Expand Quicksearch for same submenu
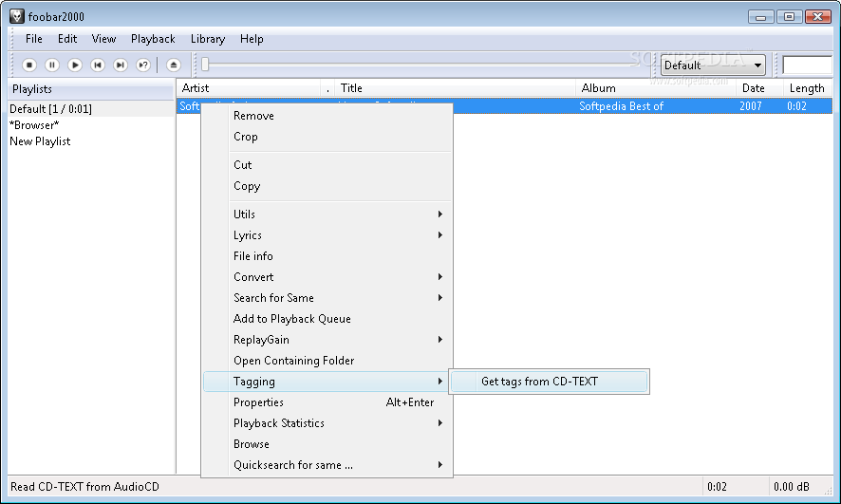 coord(327,465)
